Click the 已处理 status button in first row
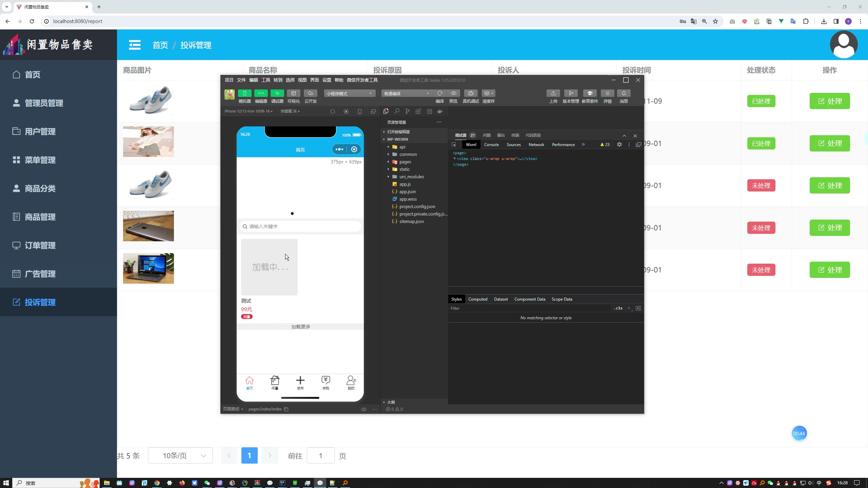 click(x=761, y=101)
